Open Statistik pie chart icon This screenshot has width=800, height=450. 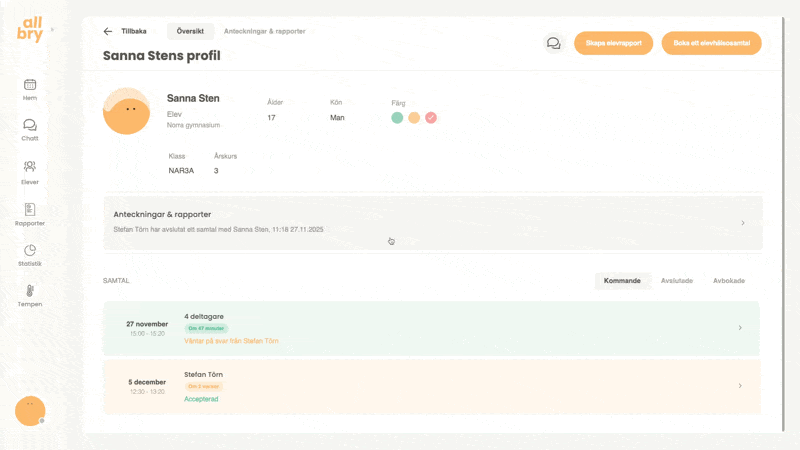(30, 252)
